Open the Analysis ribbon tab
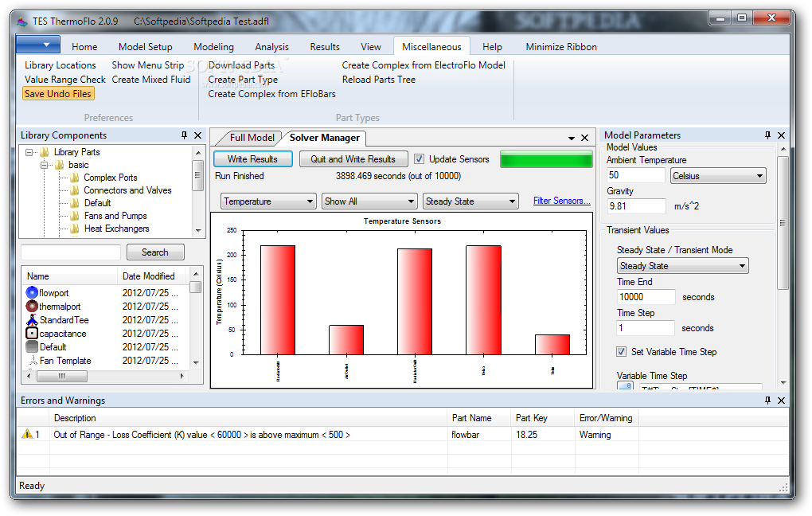Viewport: 812px width, 516px height. click(272, 47)
